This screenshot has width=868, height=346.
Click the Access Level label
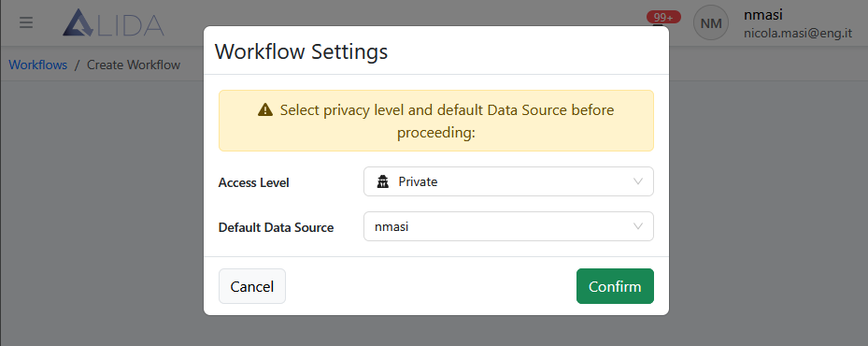coord(253,182)
